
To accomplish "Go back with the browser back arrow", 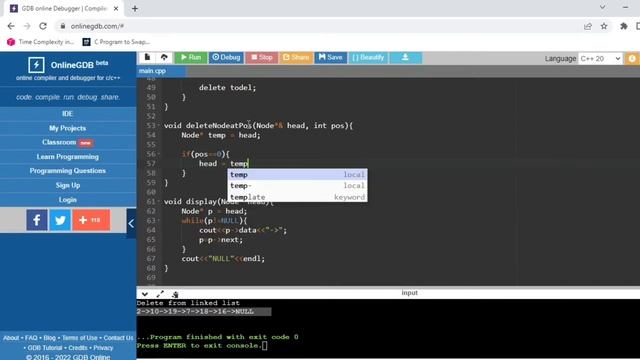I will [11, 26].
